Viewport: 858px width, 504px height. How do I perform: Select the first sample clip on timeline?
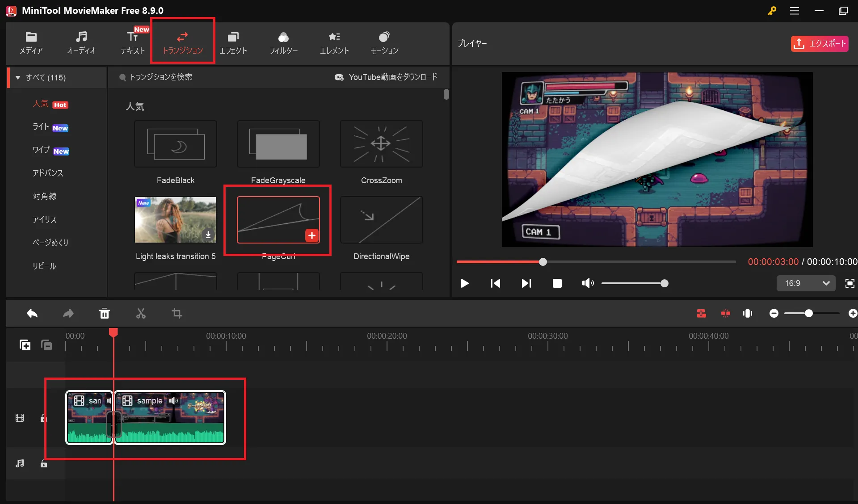click(x=88, y=418)
